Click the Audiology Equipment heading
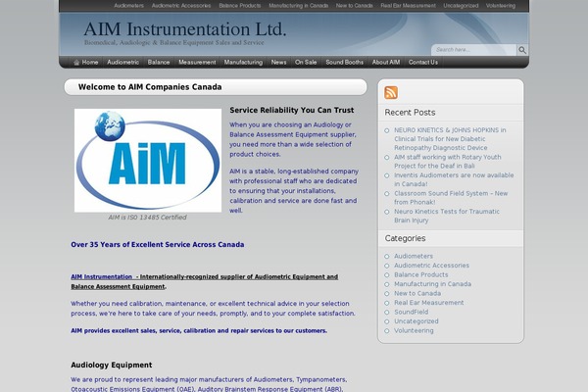This screenshot has width=588, height=392. [x=112, y=365]
